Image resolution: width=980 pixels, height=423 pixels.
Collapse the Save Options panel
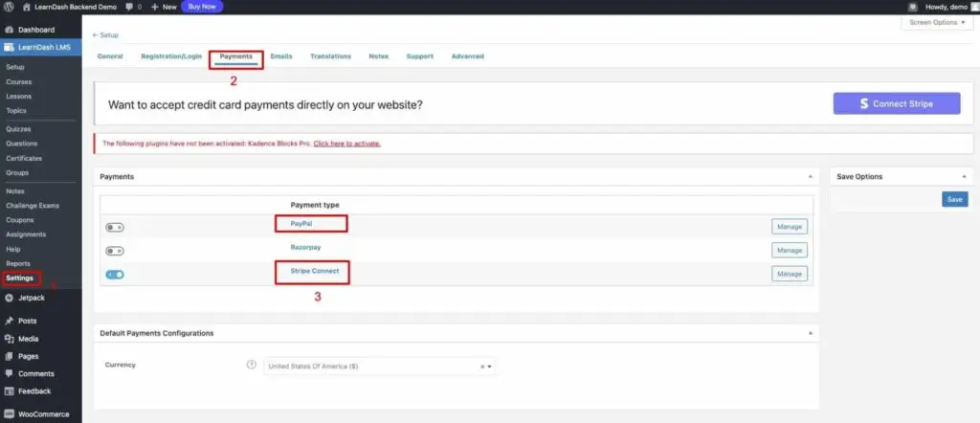(x=965, y=177)
